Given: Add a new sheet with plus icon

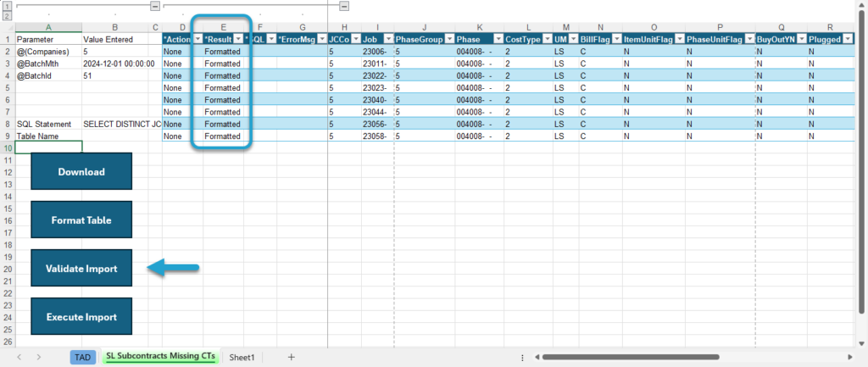Looking at the screenshot, I should click(292, 357).
